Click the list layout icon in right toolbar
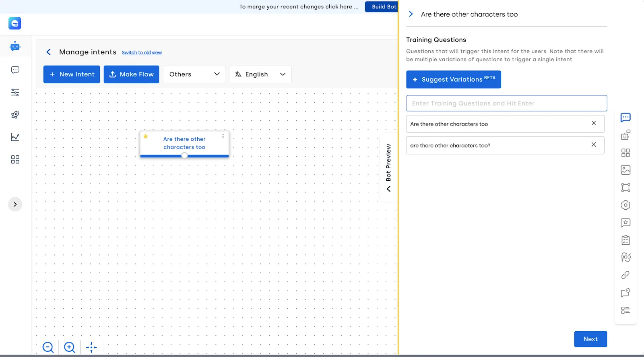This screenshot has height=357, width=644. pyautogui.click(x=625, y=310)
